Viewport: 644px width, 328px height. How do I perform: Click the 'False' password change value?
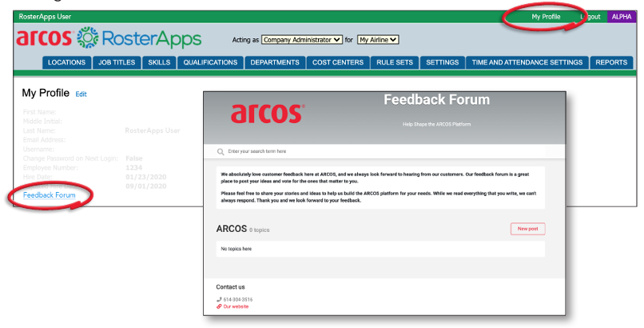click(134, 158)
